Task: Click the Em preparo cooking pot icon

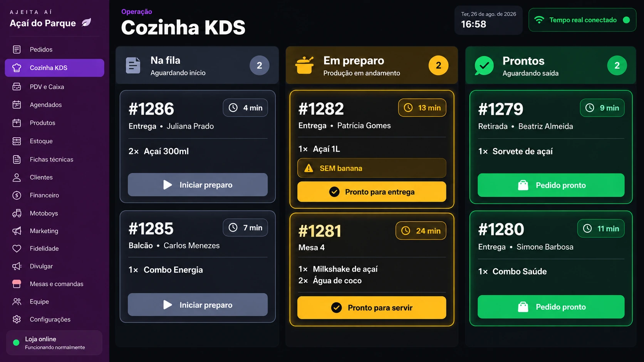Action: pyautogui.click(x=305, y=65)
